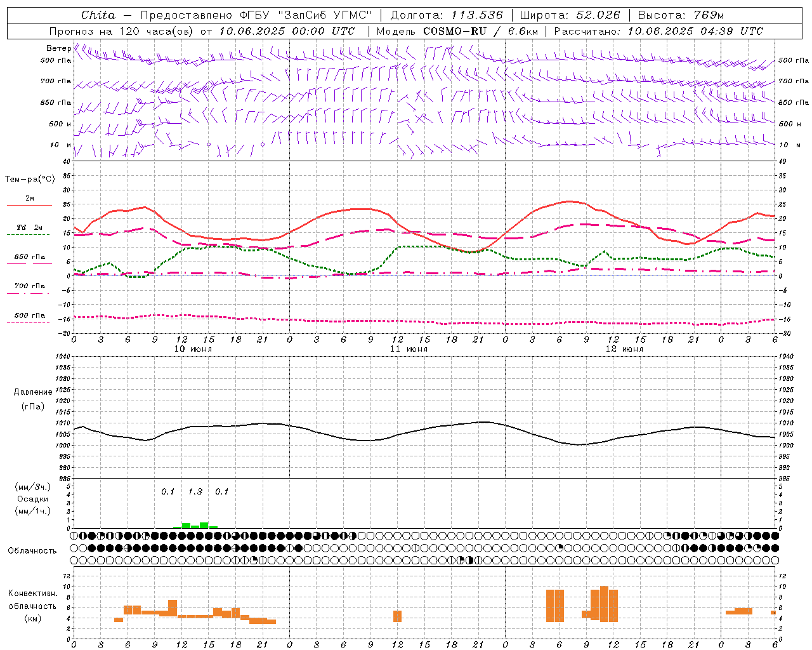This screenshot has width=812, height=650.
Task: Click "Прогноз на 120 часа(ов)" header text
Action: (x=122, y=31)
